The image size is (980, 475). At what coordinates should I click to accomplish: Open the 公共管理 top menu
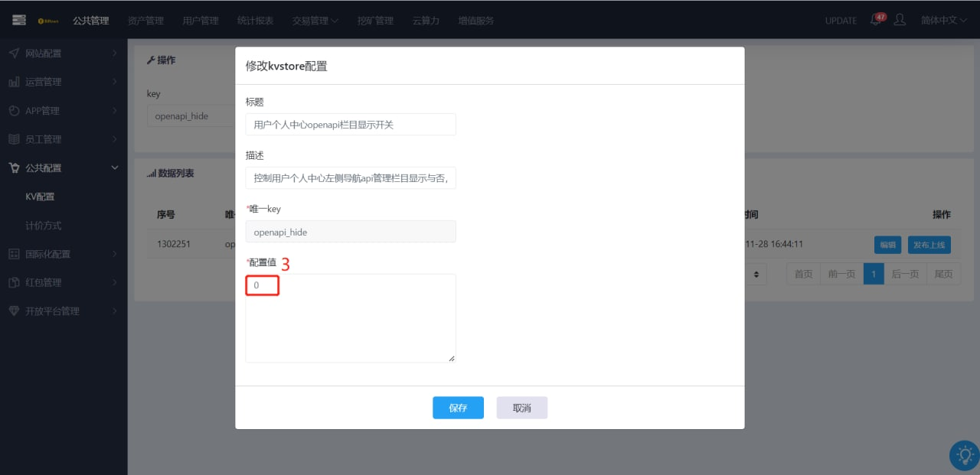(91, 21)
